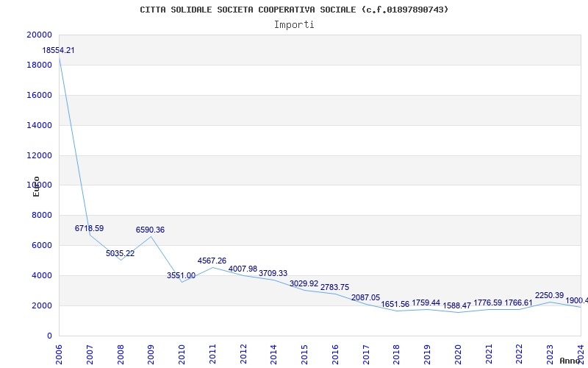Click the 1651.56 data label
This screenshot has width=588, height=368.
(x=395, y=304)
